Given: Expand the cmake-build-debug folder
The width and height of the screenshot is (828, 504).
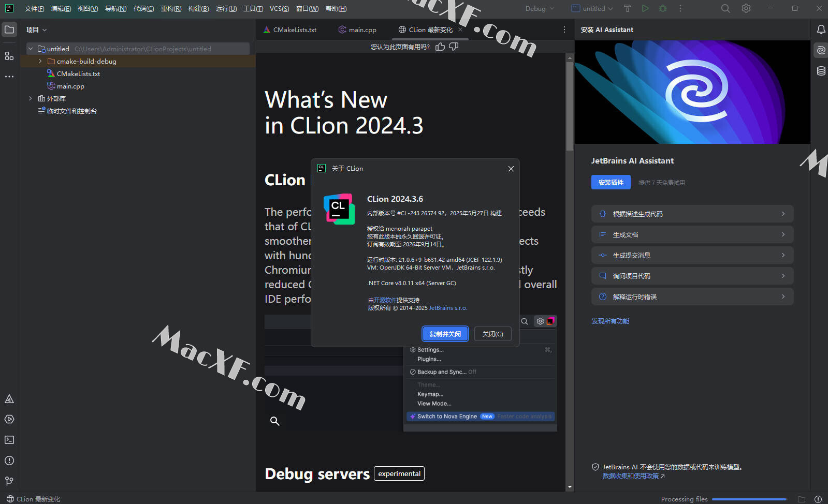Looking at the screenshot, I should click(x=40, y=61).
